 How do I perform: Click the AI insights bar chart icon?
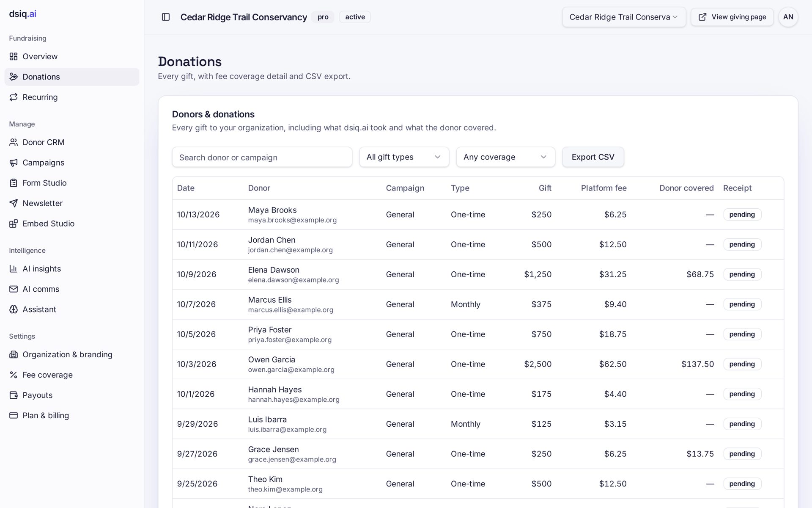point(14,269)
